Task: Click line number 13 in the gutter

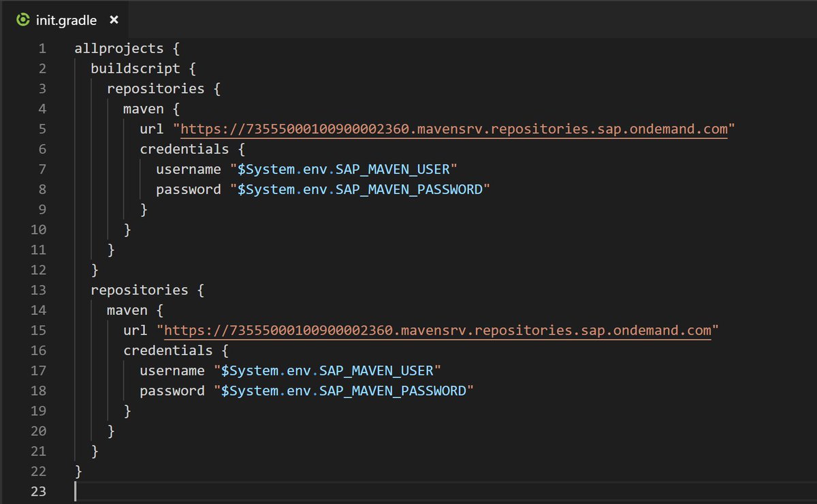Action: (x=38, y=290)
